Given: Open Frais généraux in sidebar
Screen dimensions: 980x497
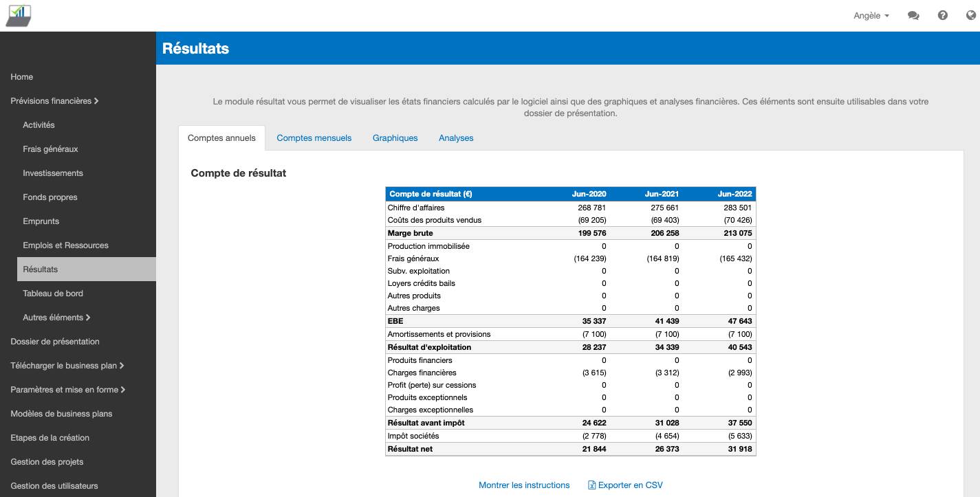Looking at the screenshot, I should coord(50,149).
